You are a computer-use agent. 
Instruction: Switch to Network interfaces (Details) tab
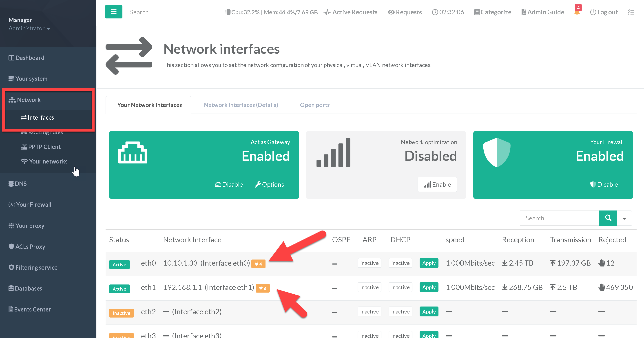point(241,105)
